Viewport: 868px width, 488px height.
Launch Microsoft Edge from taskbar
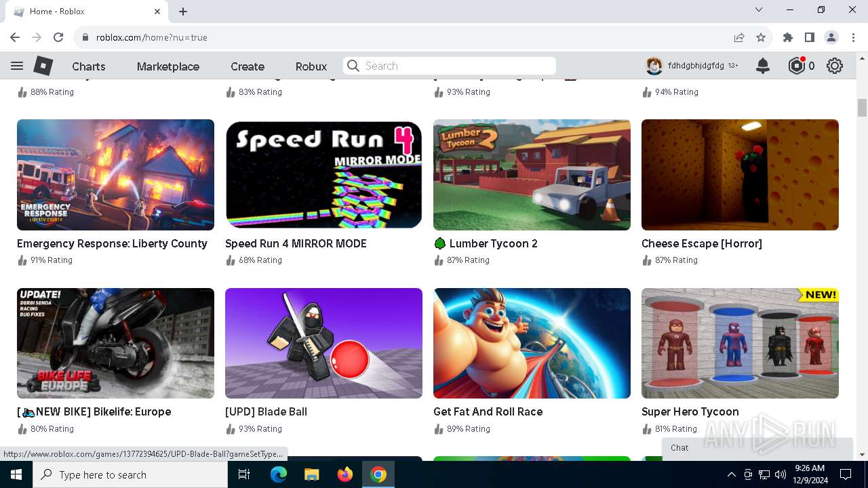[279, 474]
